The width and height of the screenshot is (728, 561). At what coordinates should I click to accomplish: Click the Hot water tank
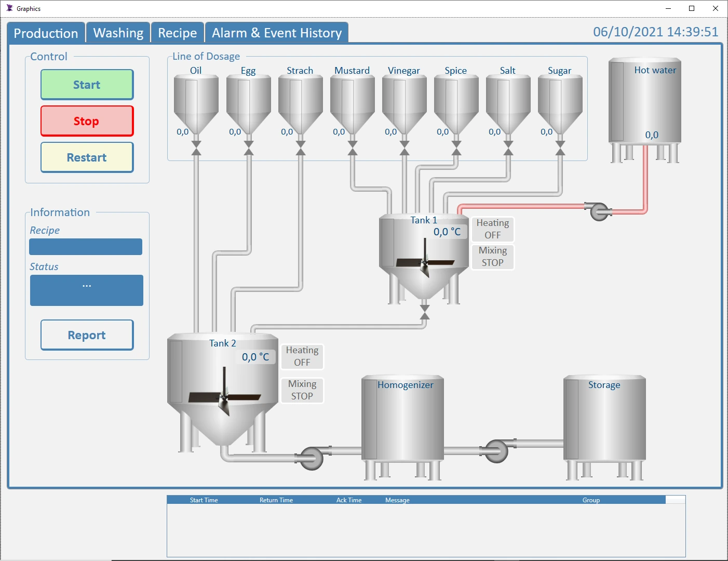[x=645, y=110]
